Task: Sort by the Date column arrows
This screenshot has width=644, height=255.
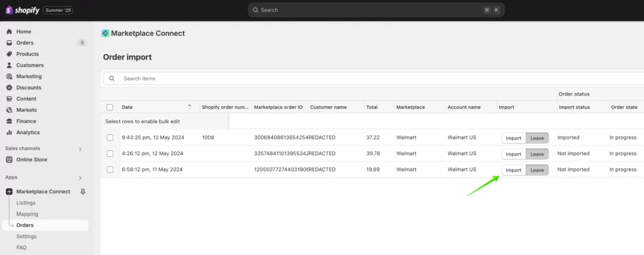Action: coord(189,107)
